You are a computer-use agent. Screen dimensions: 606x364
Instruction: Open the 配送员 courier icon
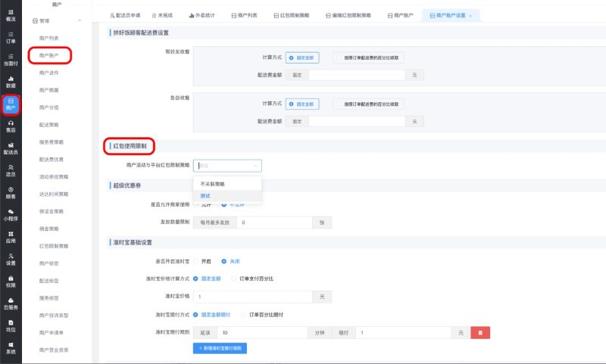(x=11, y=148)
